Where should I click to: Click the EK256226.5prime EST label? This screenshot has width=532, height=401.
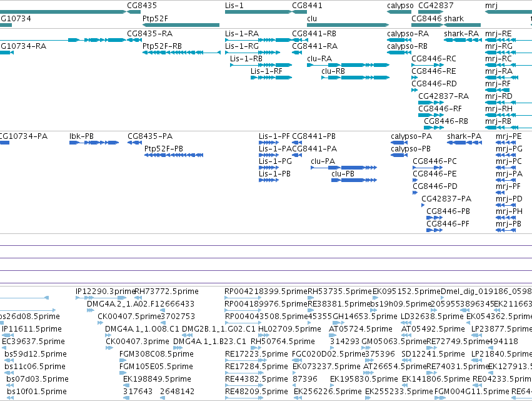328,392
